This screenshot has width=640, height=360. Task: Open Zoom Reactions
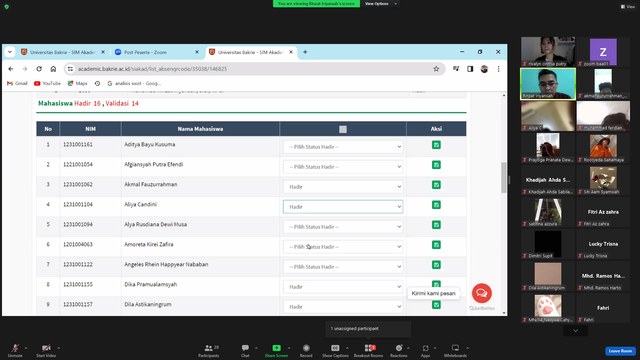tap(399, 351)
